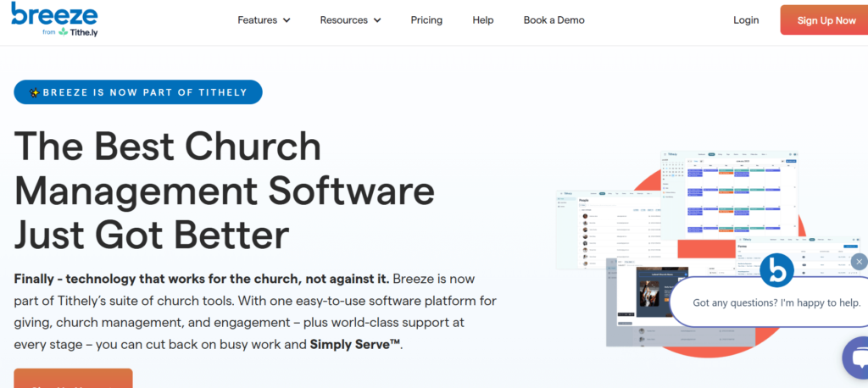Click the People list screenshot thumbnail
Viewport: 868px width, 388px height.
pos(609,230)
